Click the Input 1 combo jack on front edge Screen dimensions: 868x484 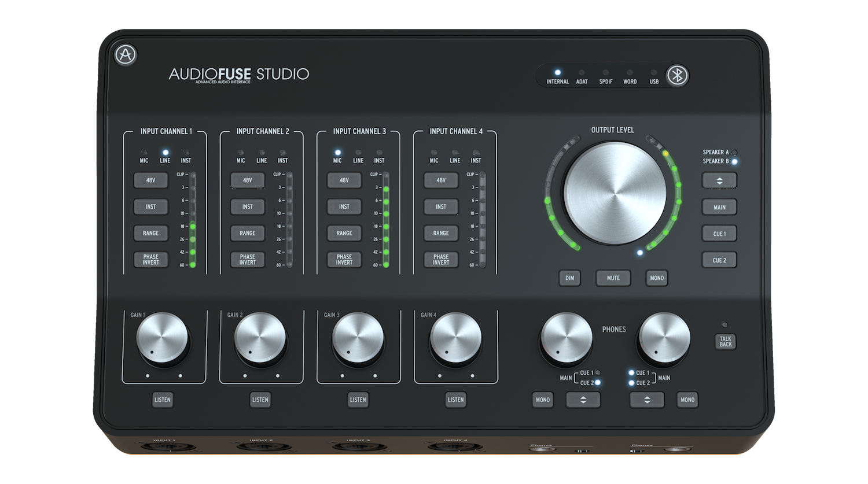(165, 447)
